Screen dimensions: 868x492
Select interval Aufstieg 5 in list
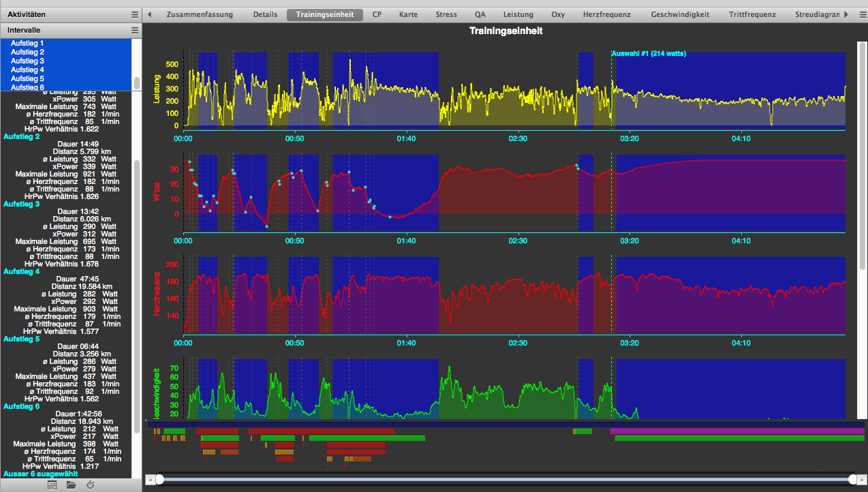click(x=67, y=78)
